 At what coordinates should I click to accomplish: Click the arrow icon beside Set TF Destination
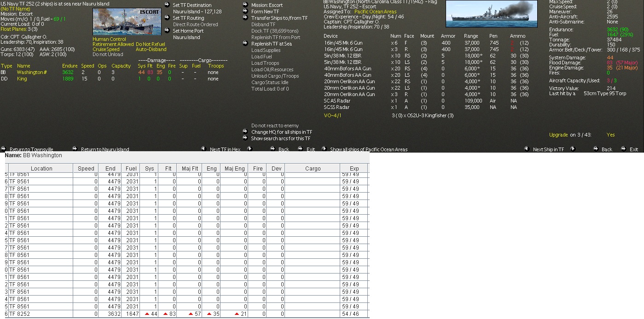point(167,5)
